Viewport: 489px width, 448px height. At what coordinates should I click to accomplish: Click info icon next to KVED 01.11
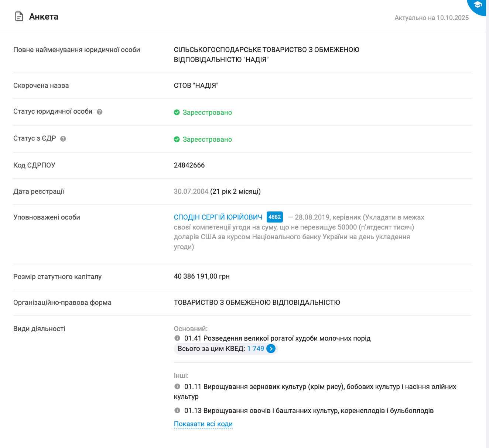177,386
